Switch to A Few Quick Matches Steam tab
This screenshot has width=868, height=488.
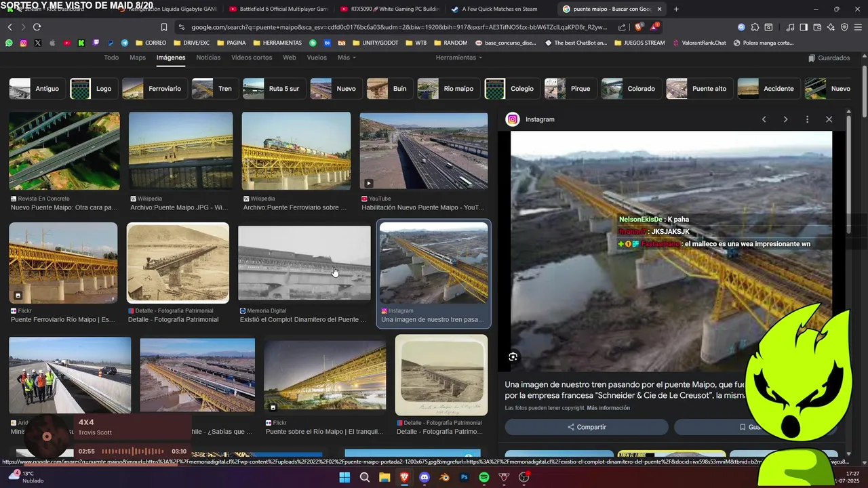point(500,9)
